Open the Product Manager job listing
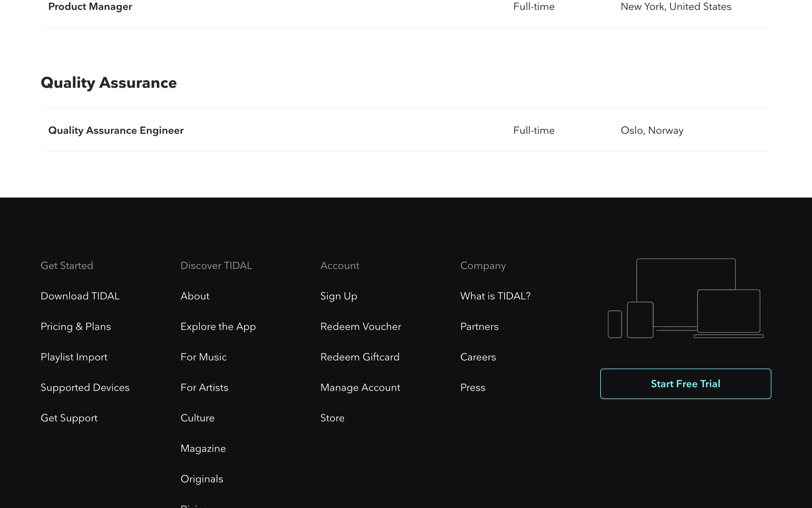Screen dimensions: 812x508 (90, 7)
